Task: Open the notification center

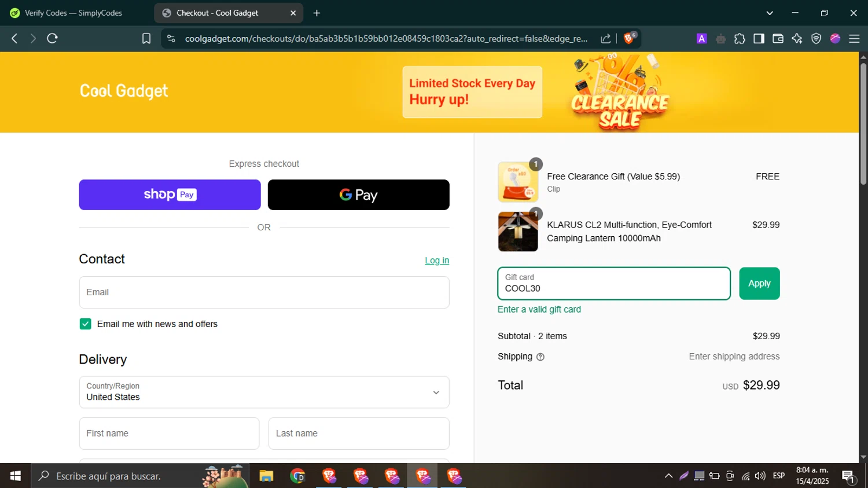Action: click(x=849, y=476)
